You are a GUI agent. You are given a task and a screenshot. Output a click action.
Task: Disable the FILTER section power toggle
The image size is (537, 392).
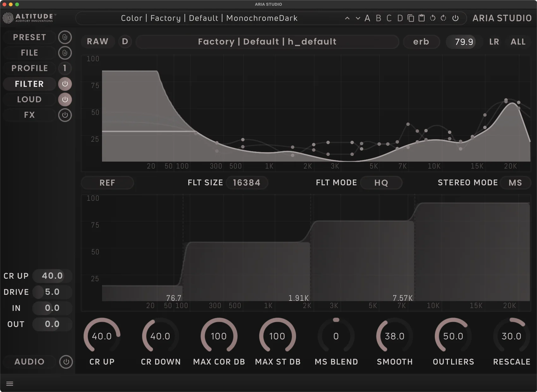(x=65, y=84)
